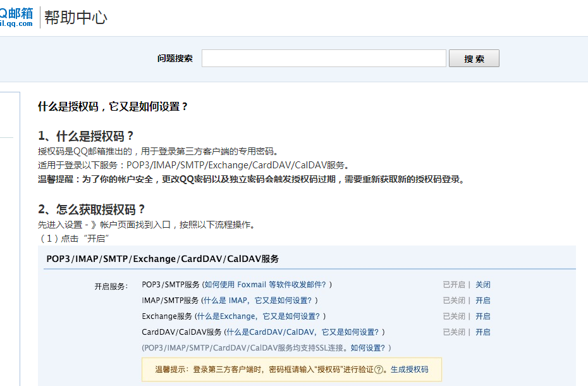Screen dimensions: 588x386
Task: Click the step text （1）点击“开启”
Action: tap(74, 239)
